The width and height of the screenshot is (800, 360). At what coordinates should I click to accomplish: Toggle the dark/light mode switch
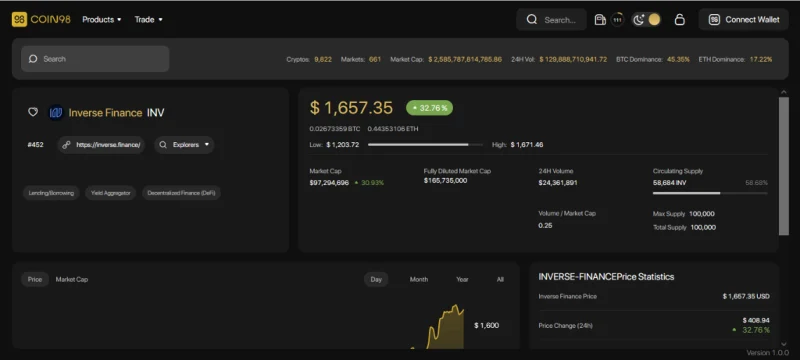click(x=646, y=19)
